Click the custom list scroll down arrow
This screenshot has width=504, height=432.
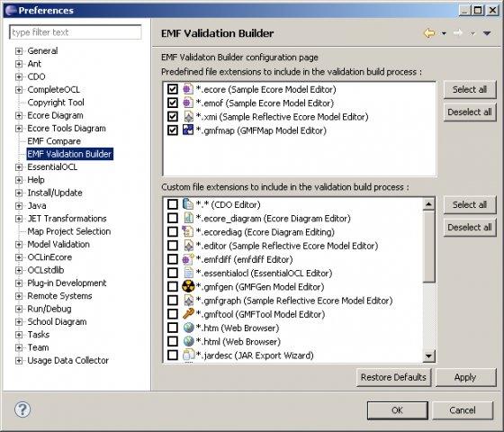428,355
